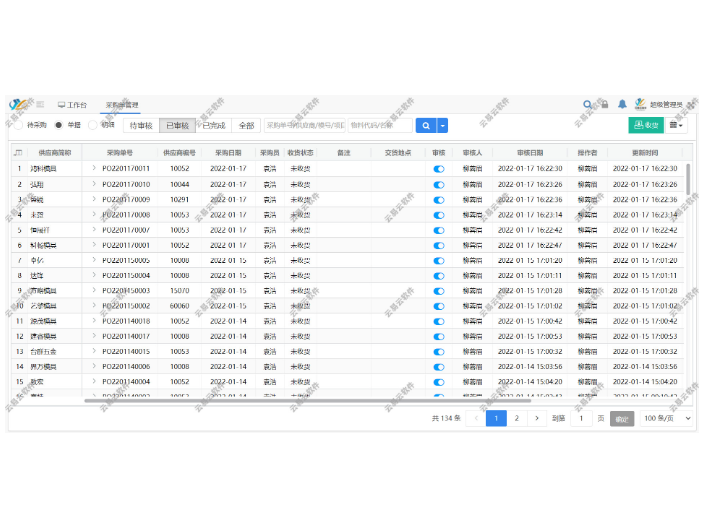Select the 待采购 radio button
This screenshot has height=528, width=704.
point(18,125)
